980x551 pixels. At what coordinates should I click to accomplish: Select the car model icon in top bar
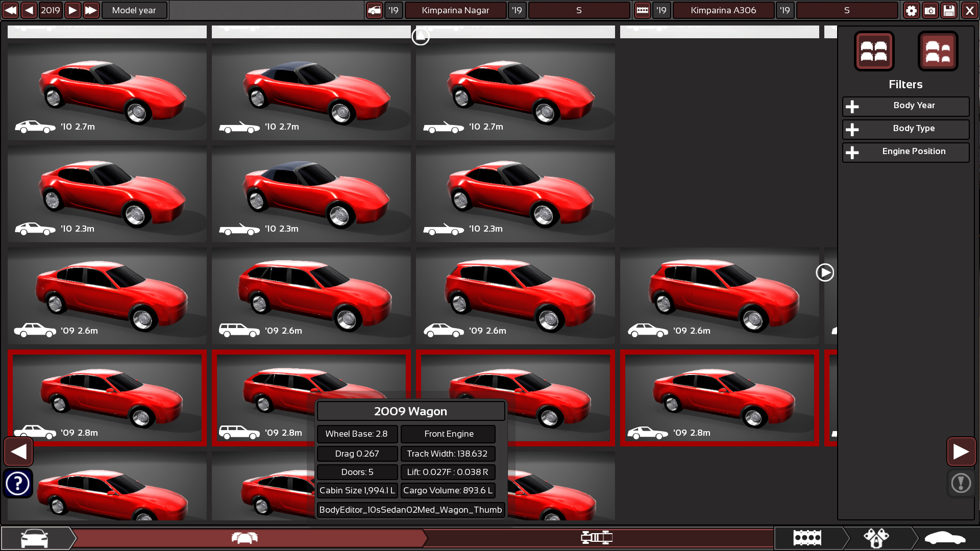click(x=375, y=10)
